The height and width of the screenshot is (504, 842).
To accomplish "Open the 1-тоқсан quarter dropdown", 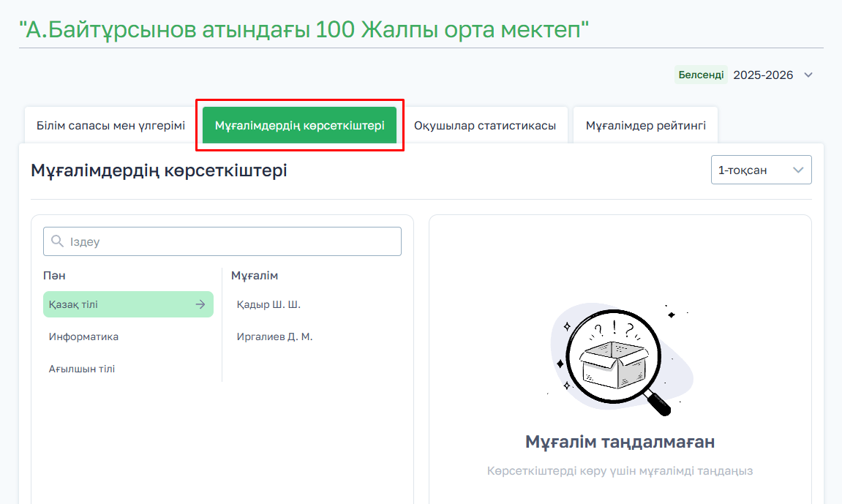I will click(x=761, y=170).
